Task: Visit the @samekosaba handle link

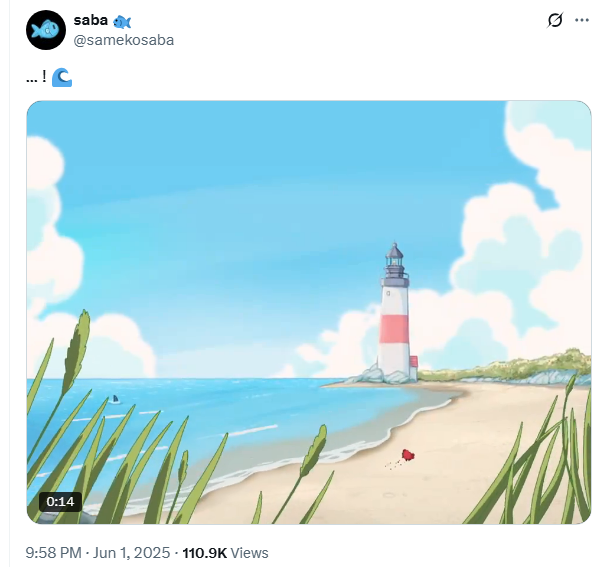Action: coord(123,40)
